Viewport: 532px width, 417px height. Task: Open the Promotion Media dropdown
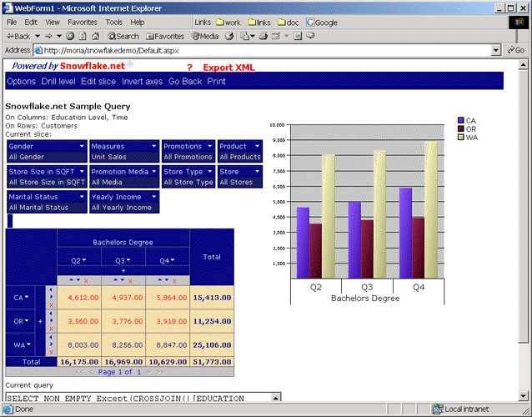[x=153, y=171]
